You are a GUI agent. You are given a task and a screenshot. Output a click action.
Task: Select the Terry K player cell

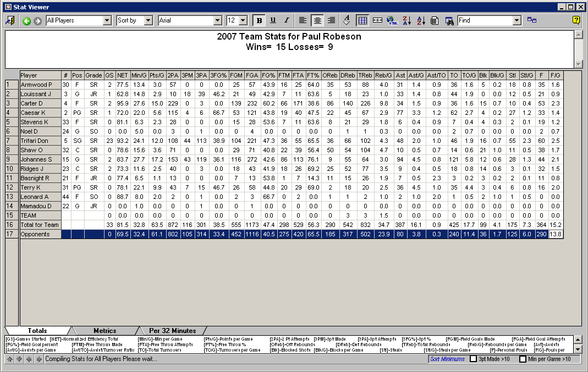(x=41, y=187)
